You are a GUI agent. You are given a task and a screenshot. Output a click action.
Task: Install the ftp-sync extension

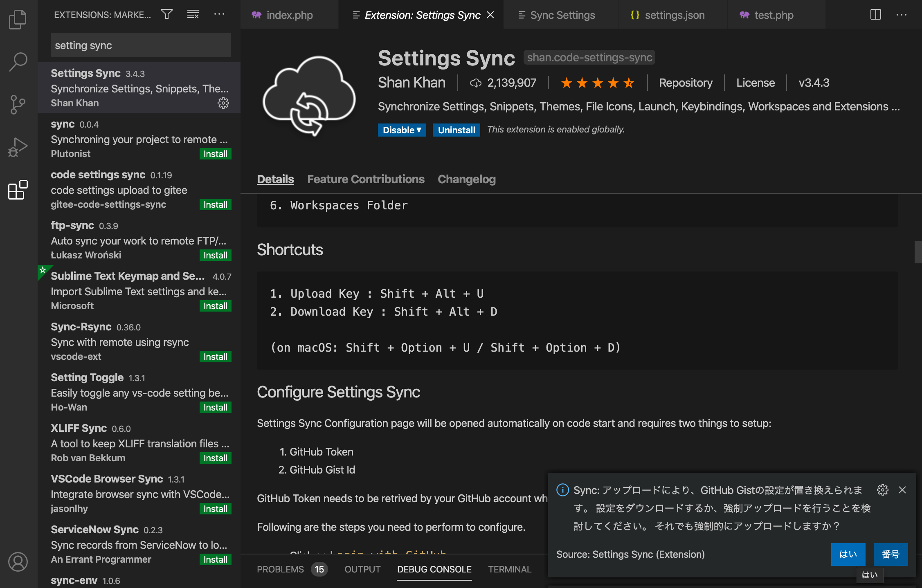coord(215,255)
